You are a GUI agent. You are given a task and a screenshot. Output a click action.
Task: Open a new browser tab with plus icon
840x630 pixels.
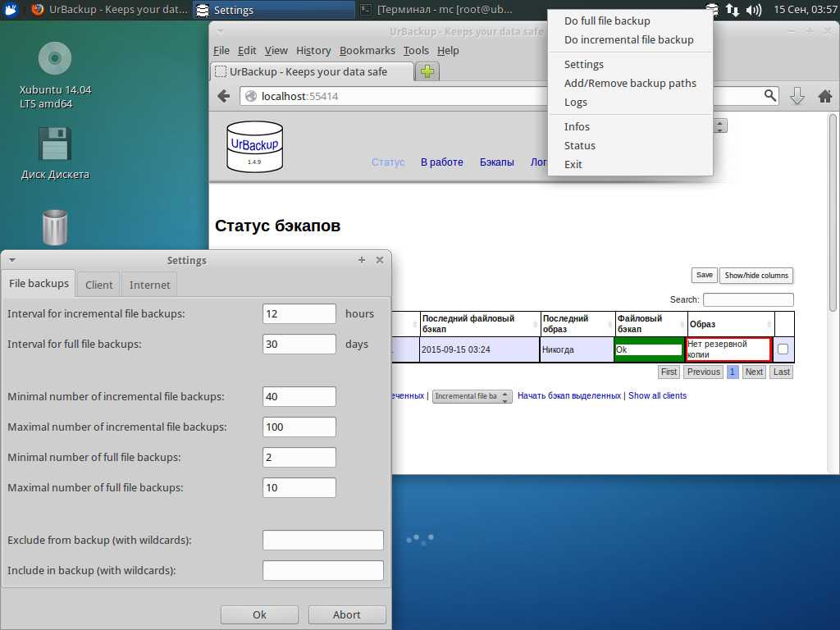coord(427,71)
